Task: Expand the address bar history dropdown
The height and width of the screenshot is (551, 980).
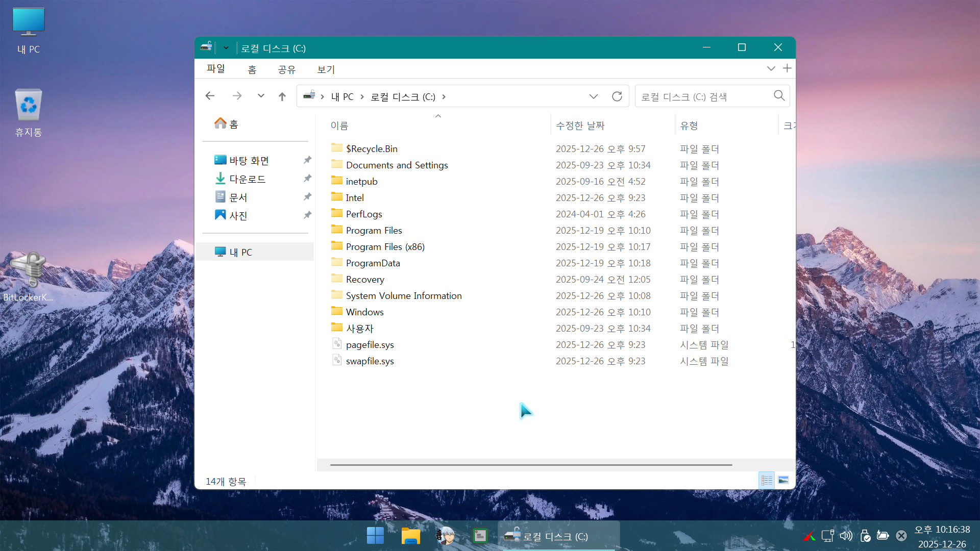Action: pyautogui.click(x=593, y=96)
